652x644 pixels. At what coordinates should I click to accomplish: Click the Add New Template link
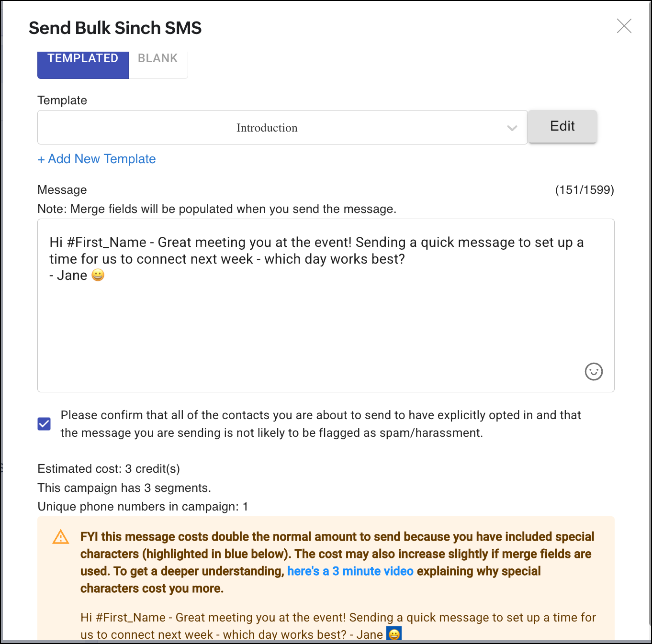(x=97, y=159)
